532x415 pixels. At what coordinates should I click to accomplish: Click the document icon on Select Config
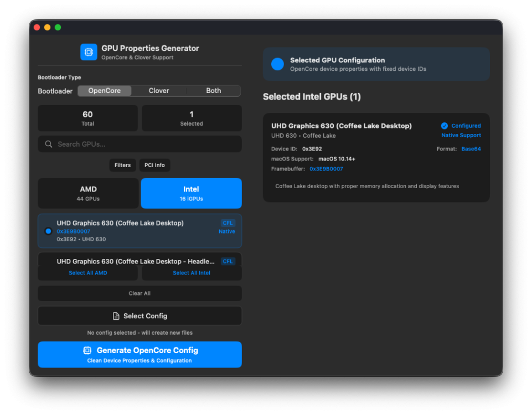[116, 316]
